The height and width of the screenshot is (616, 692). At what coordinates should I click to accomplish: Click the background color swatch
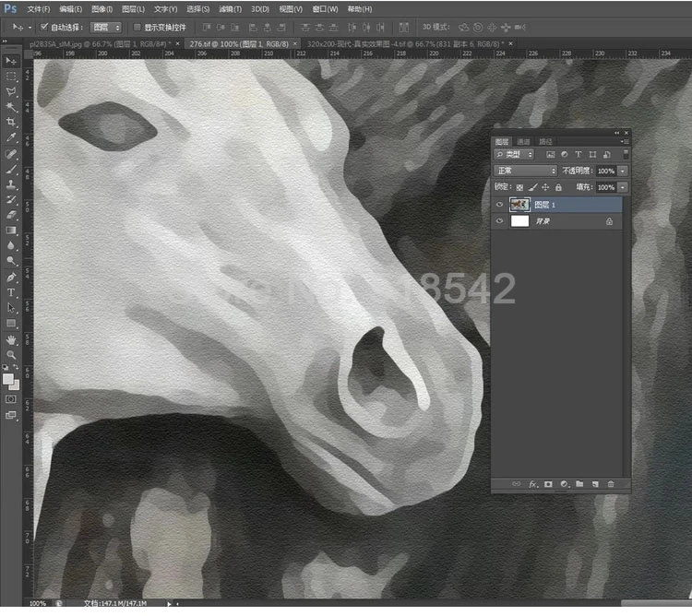tap(16, 386)
